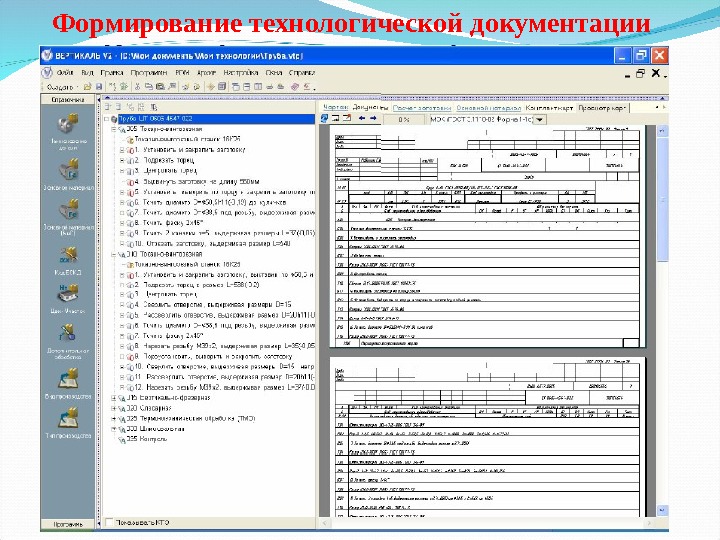
Task: Click the second route card page preview
Action: 487,437
